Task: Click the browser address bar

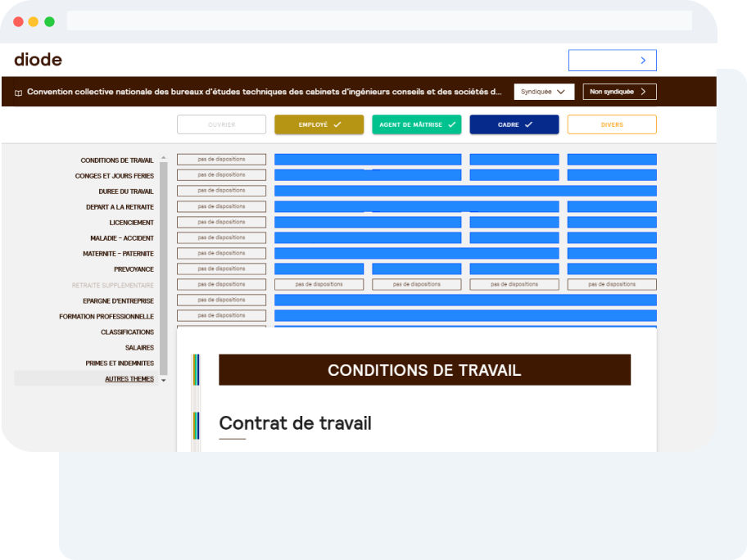Action: (379, 21)
